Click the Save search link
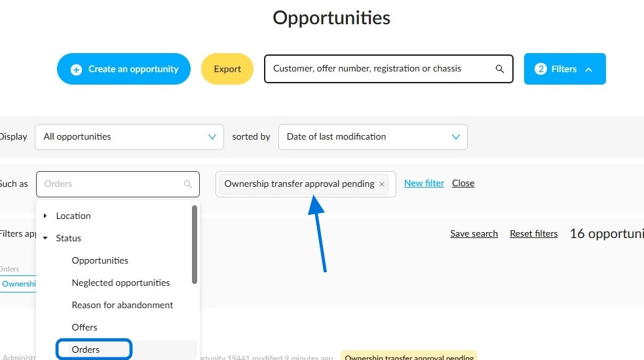 tap(474, 233)
